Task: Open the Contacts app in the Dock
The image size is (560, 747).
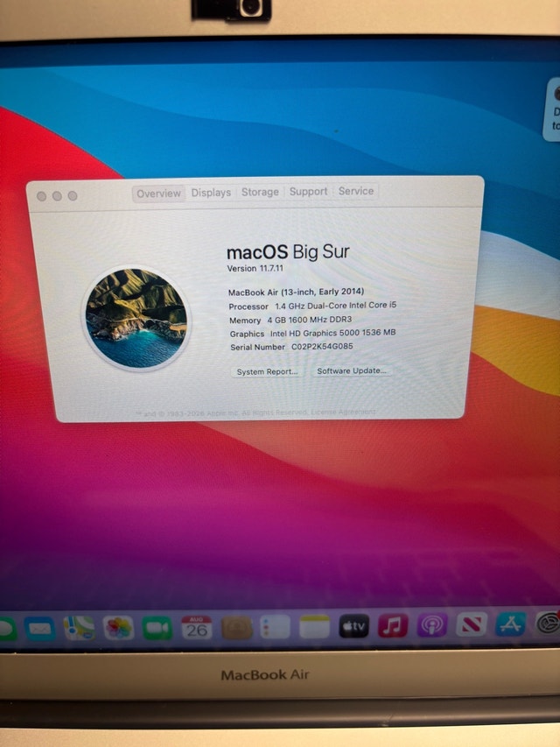Action: pos(236,627)
